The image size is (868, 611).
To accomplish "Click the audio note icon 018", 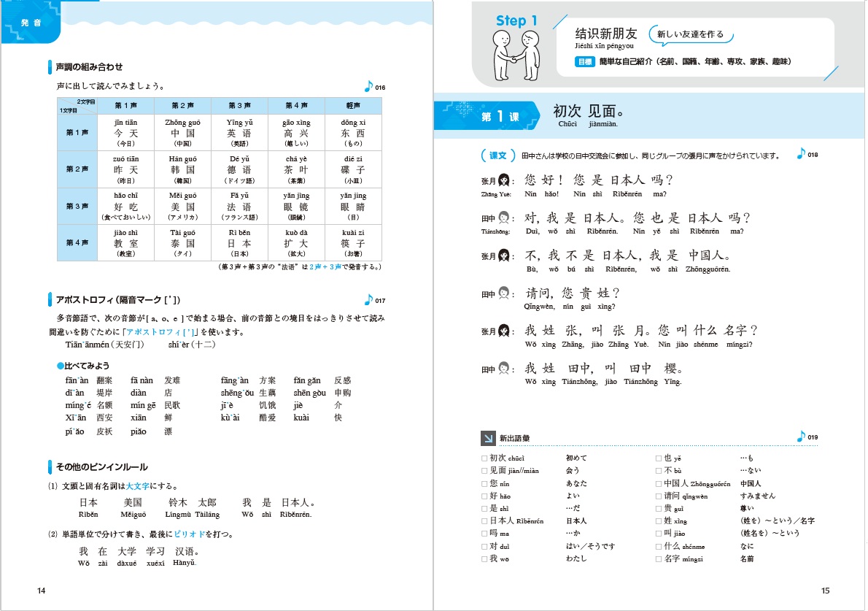I will [x=801, y=154].
